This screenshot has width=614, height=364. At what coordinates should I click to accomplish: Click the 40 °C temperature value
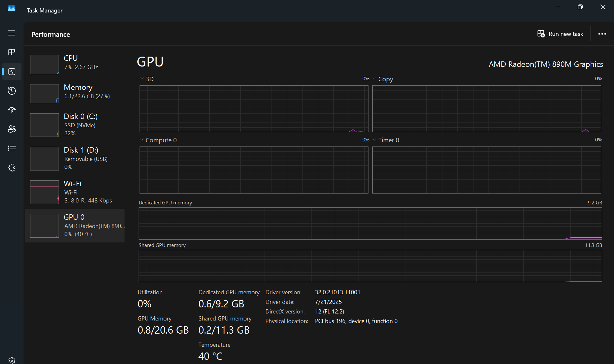(210, 356)
